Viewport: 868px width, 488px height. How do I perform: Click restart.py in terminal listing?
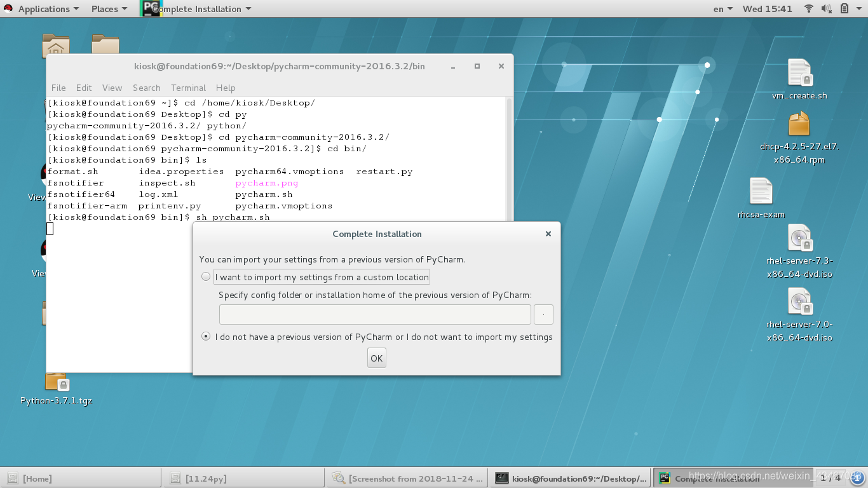(x=384, y=172)
